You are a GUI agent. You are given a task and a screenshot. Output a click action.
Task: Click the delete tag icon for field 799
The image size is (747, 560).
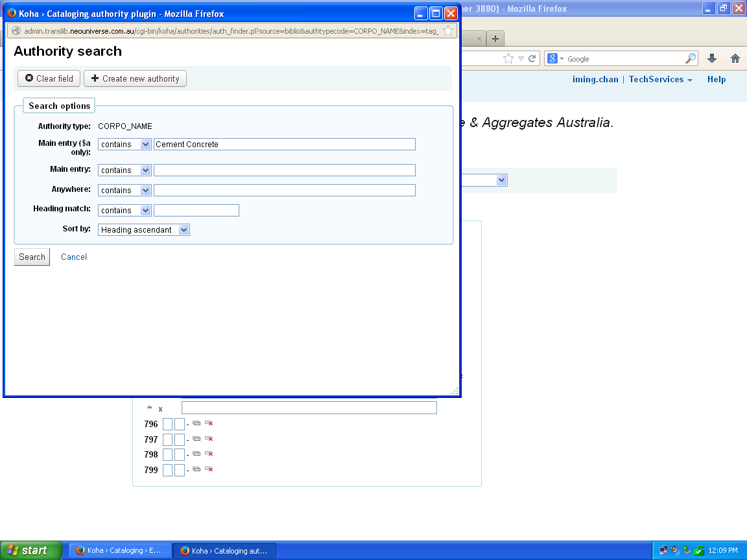coord(209,469)
